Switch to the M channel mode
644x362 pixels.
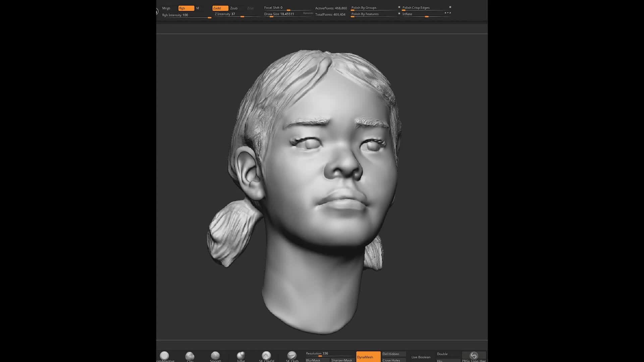click(x=198, y=8)
